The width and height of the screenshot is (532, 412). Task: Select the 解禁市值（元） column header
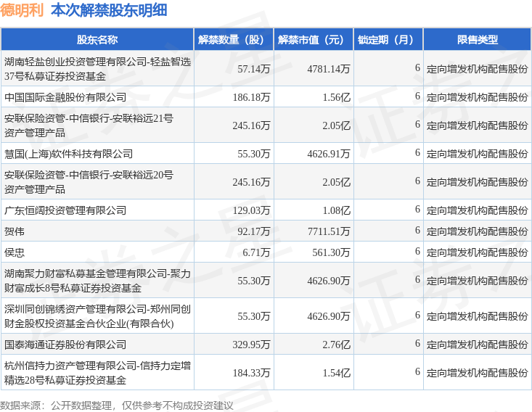click(x=314, y=40)
